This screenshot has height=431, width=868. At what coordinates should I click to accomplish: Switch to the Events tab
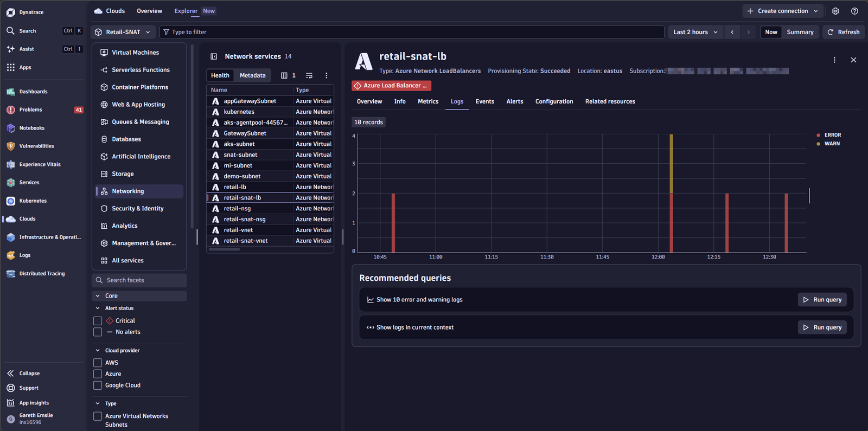pyautogui.click(x=485, y=101)
